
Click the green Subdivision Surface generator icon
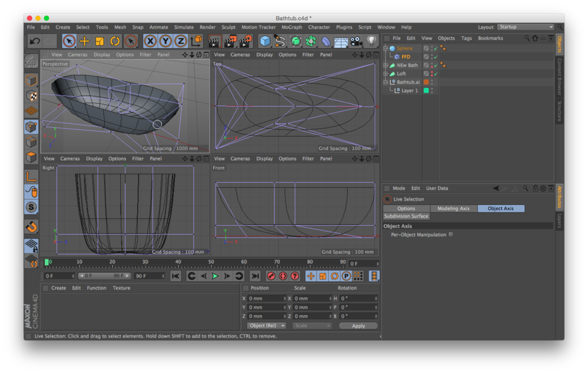(295, 41)
